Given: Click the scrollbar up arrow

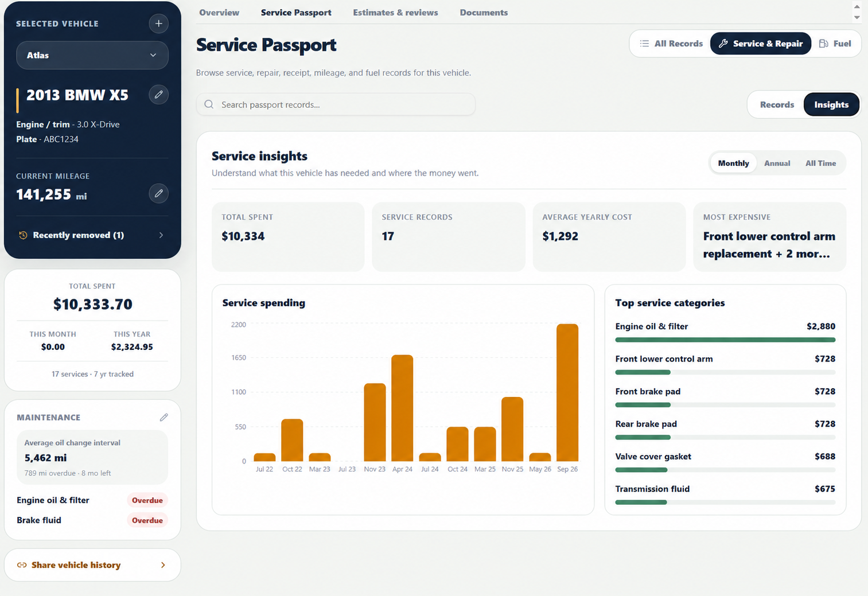Looking at the screenshot, I should (x=857, y=7).
